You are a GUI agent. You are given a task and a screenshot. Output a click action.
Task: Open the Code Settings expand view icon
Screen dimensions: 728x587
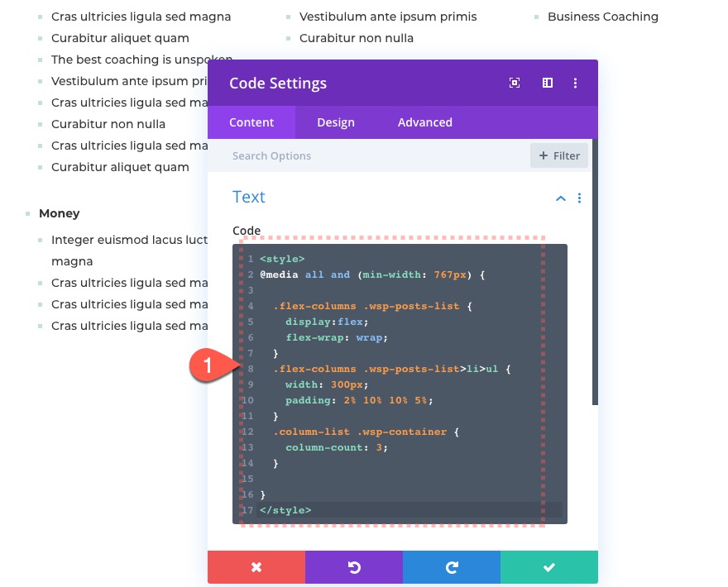click(515, 83)
